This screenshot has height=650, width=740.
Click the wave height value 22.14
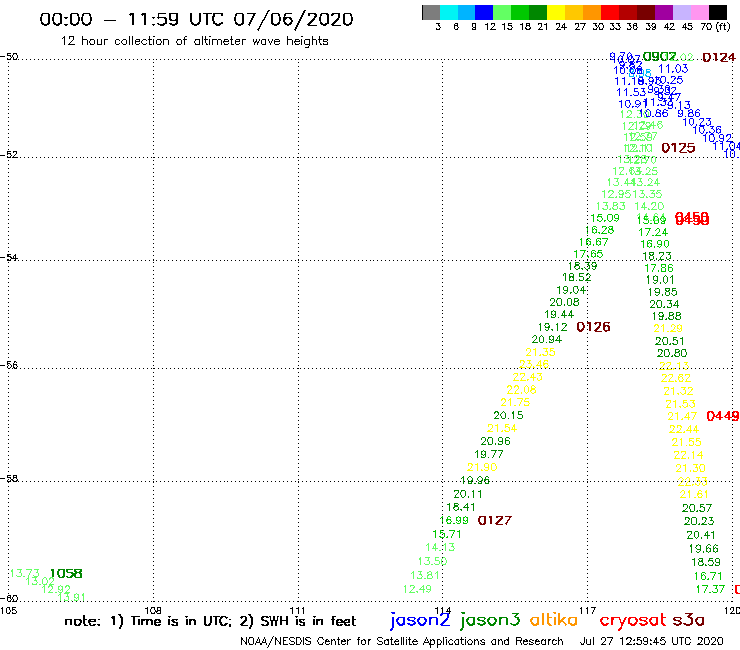688,456
